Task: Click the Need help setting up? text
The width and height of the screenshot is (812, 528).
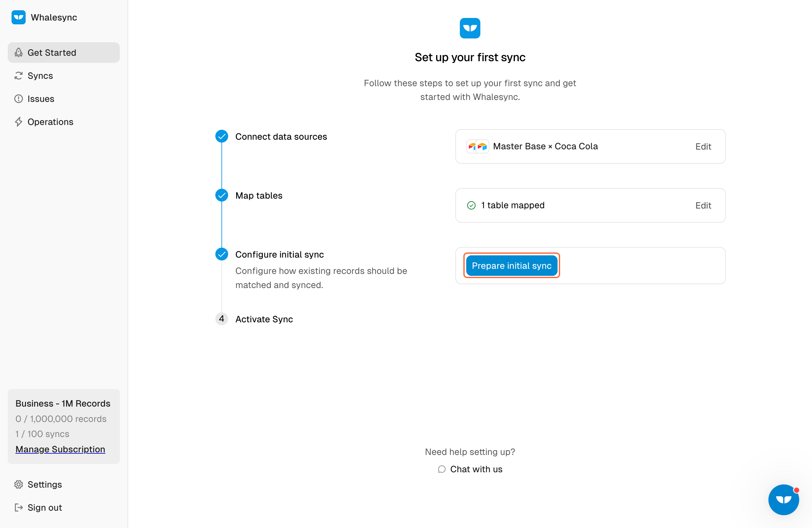Action: [x=470, y=452]
